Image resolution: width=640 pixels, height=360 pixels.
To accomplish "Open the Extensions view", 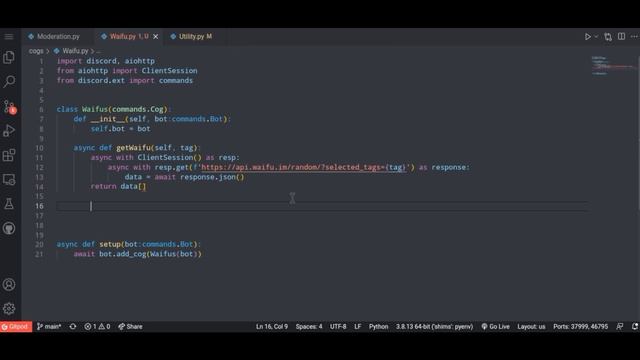I will (x=9, y=155).
